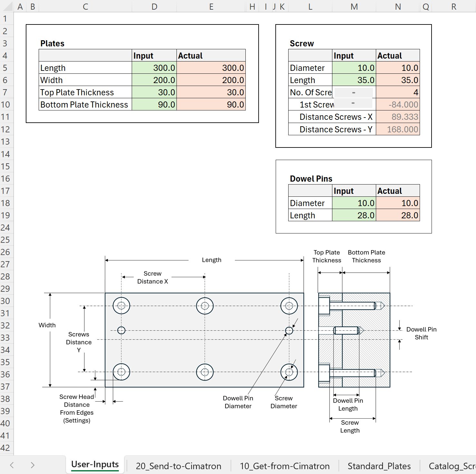
Task: Click the Width input cell showing 200.0
Action: click(154, 80)
